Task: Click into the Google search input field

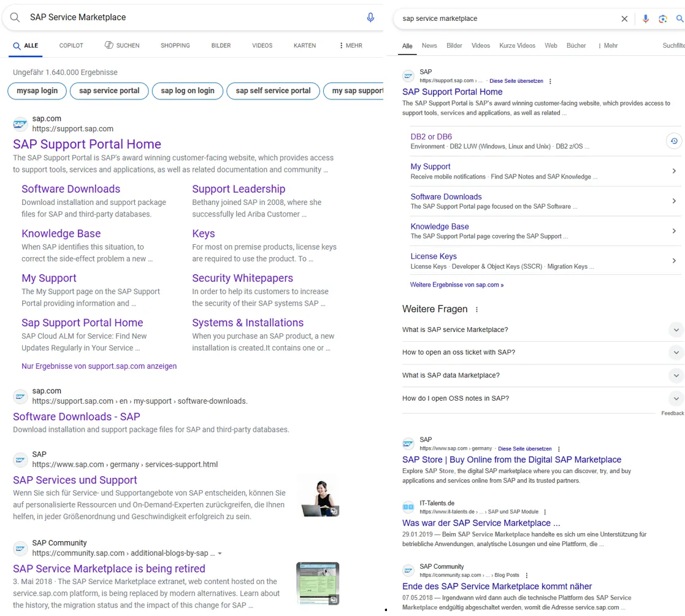Action: click(x=503, y=18)
